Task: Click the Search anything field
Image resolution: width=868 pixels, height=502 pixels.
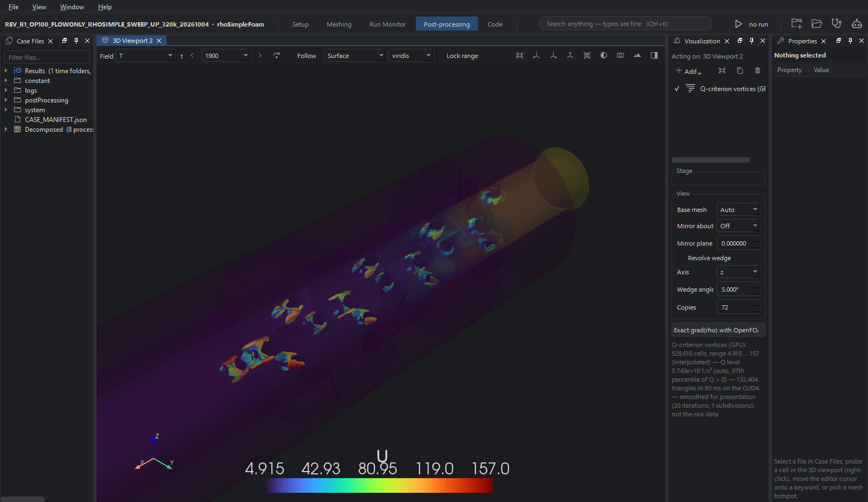Action: (625, 24)
